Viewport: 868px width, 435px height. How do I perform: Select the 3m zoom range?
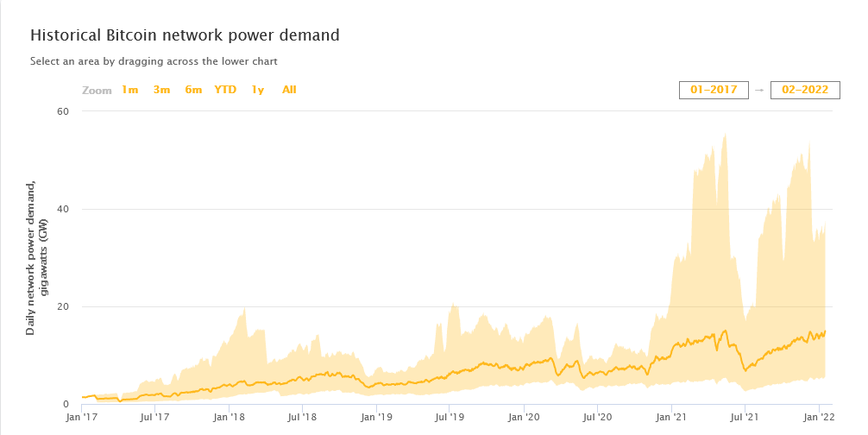[x=161, y=90]
